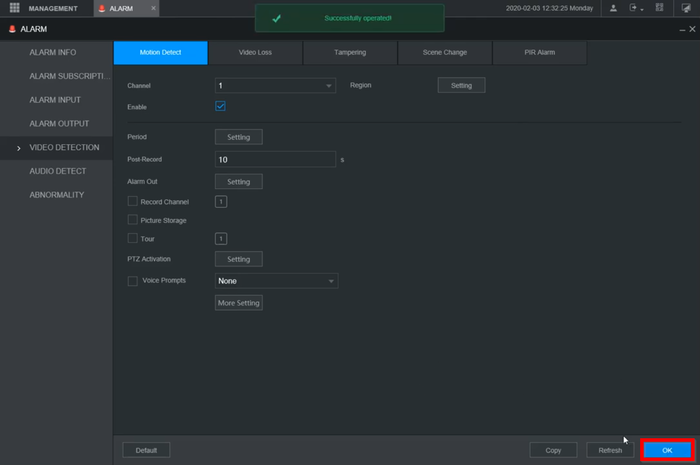Toggle the Voice Prompts checkbox
The width and height of the screenshot is (700, 465).
tap(133, 281)
